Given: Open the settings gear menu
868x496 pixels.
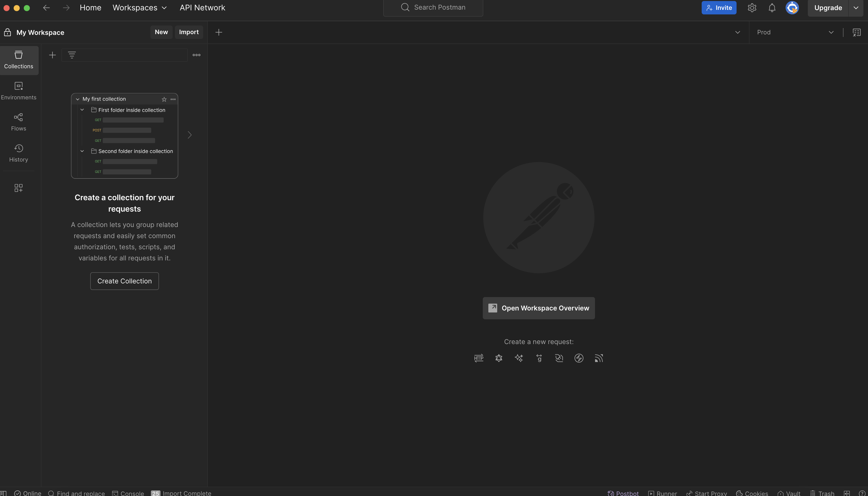Looking at the screenshot, I should pos(752,8).
